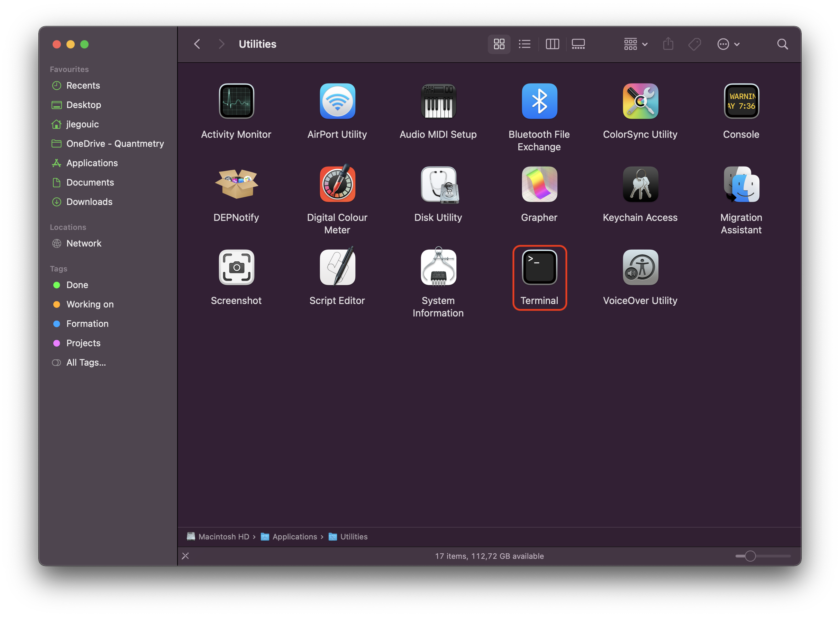Open the AirPort Utility icon
The width and height of the screenshot is (840, 617).
337,101
